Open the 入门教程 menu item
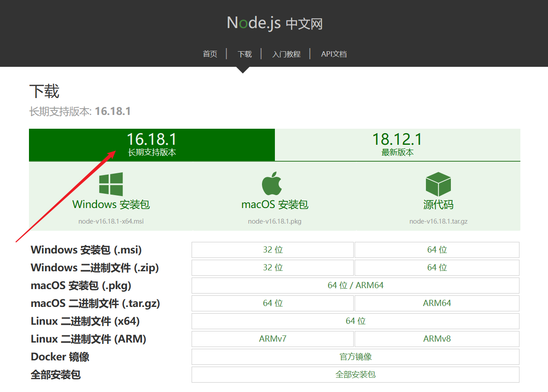The height and width of the screenshot is (392, 548). [286, 54]
